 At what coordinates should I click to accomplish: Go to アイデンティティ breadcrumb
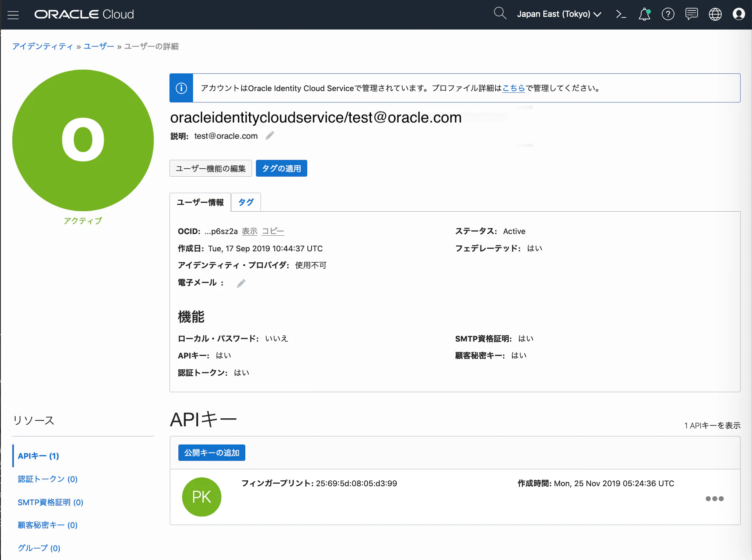point(43,46)
